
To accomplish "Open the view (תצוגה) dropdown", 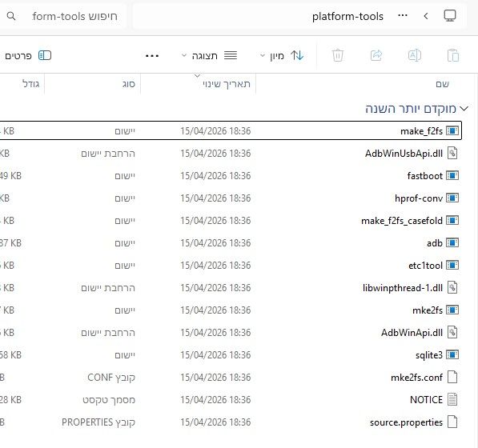I will tap(209, 56).
